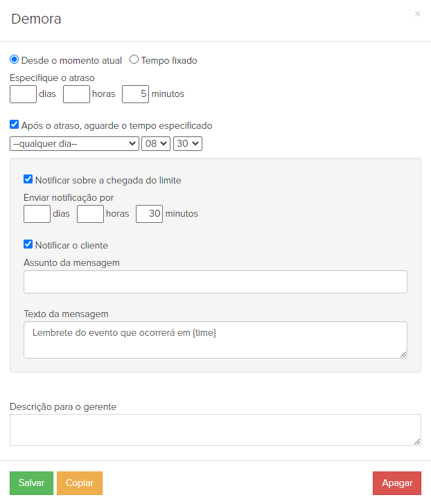431x504 pixels.
Task: Uncheck 'Após o atraso, aguarde o tempo especificado'
Action: 15,125
